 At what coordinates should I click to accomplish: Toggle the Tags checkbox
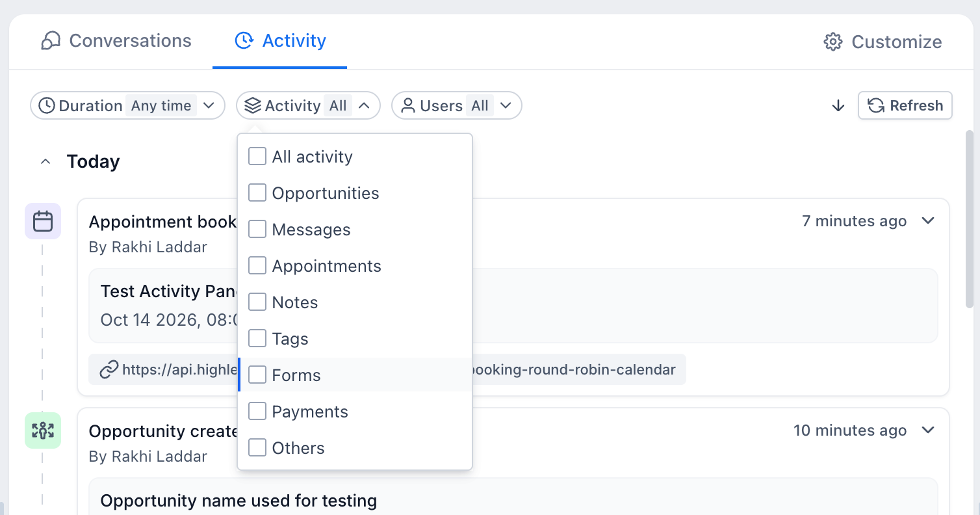(x=257, y=338)
